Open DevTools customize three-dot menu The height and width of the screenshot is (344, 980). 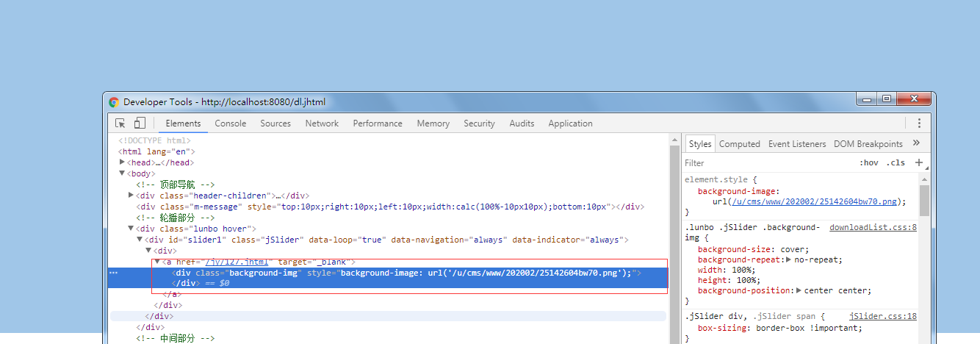[x=919, y=123]
